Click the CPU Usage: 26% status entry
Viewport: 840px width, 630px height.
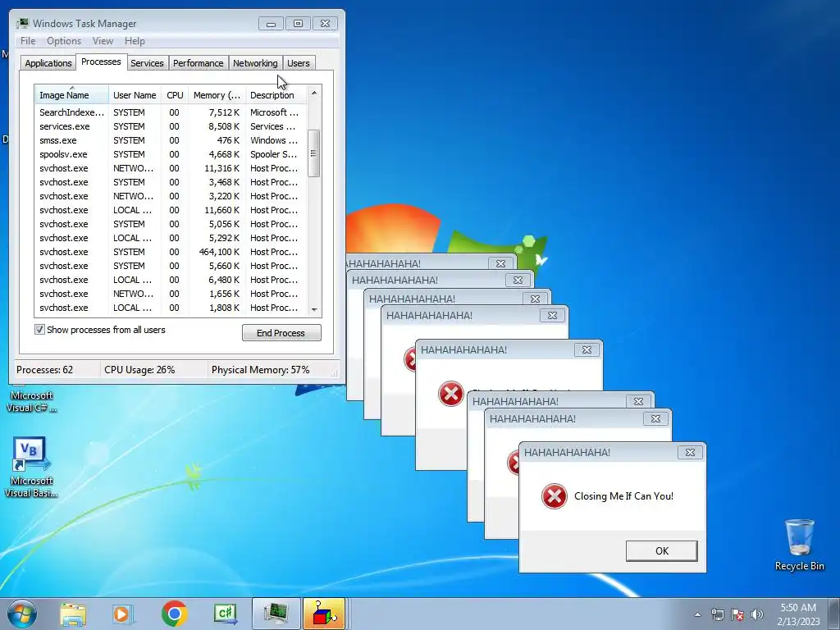[139, 370]
